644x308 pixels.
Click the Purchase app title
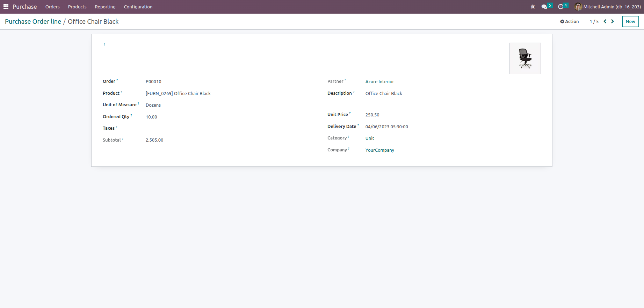click(24, 7)
